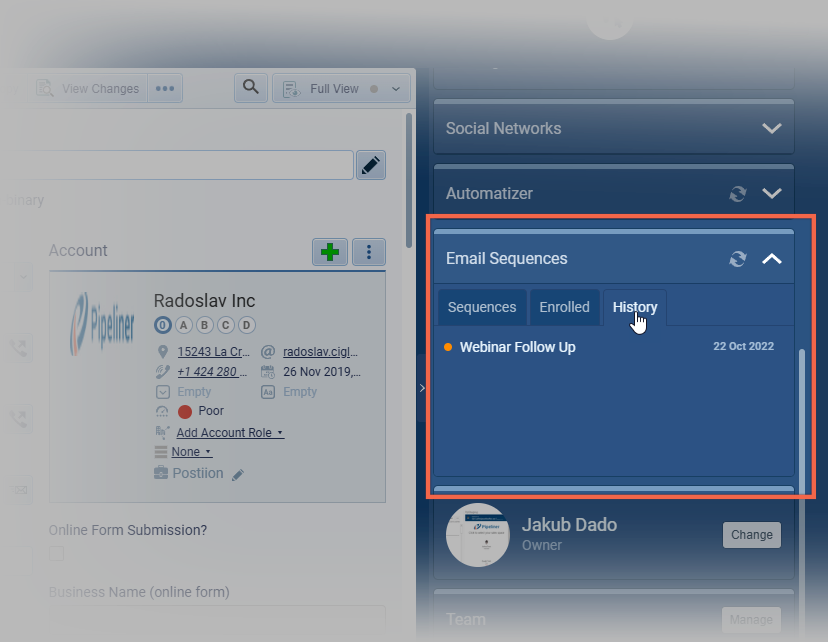Switch to the Enrolled tab
The width and height of the screenshot is (828, 642).
click(x=564, y=307)
